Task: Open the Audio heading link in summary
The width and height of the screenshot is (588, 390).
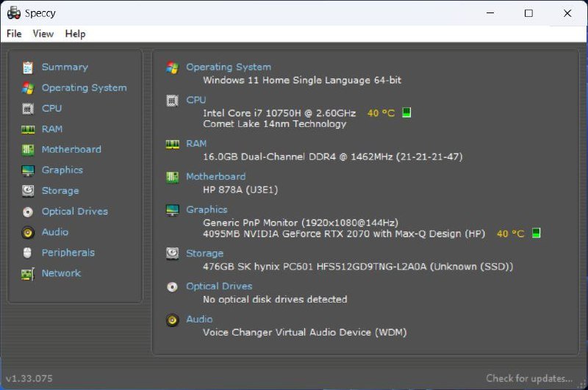Action: [199, 319]
